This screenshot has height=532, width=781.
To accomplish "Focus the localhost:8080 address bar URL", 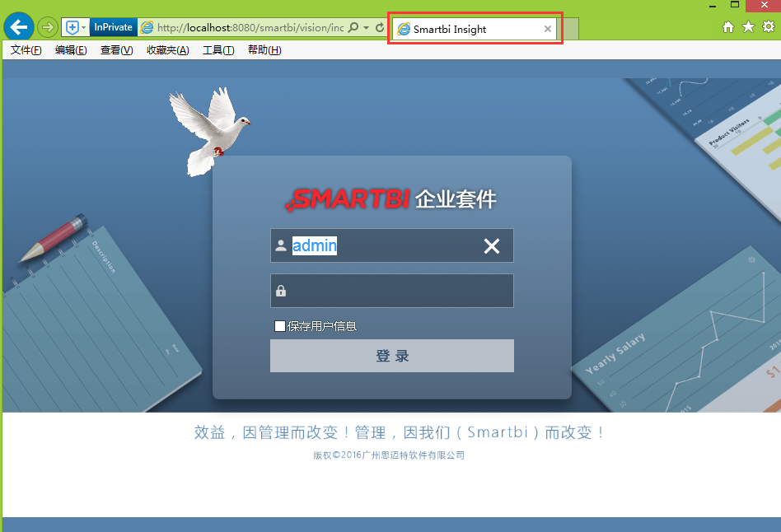I will point(250,27).
